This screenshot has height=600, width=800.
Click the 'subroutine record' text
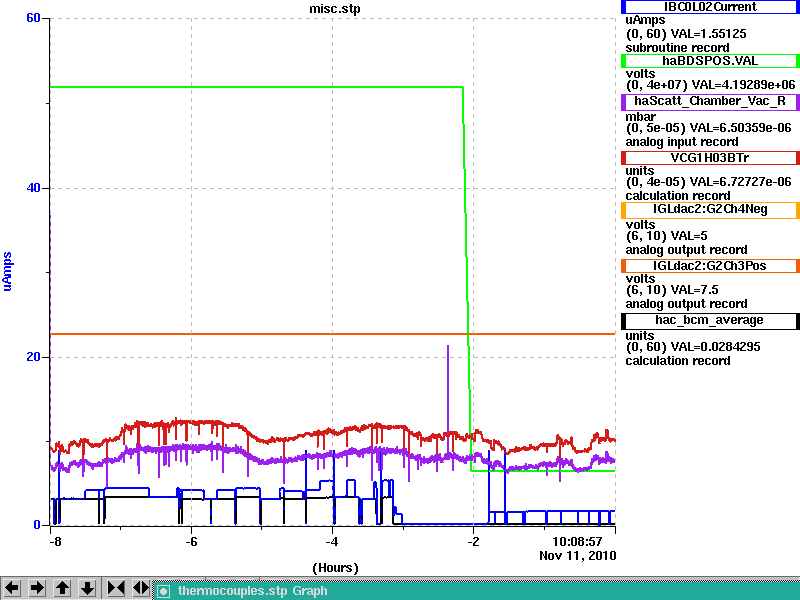pyautogui.click(x=678, y=48)
